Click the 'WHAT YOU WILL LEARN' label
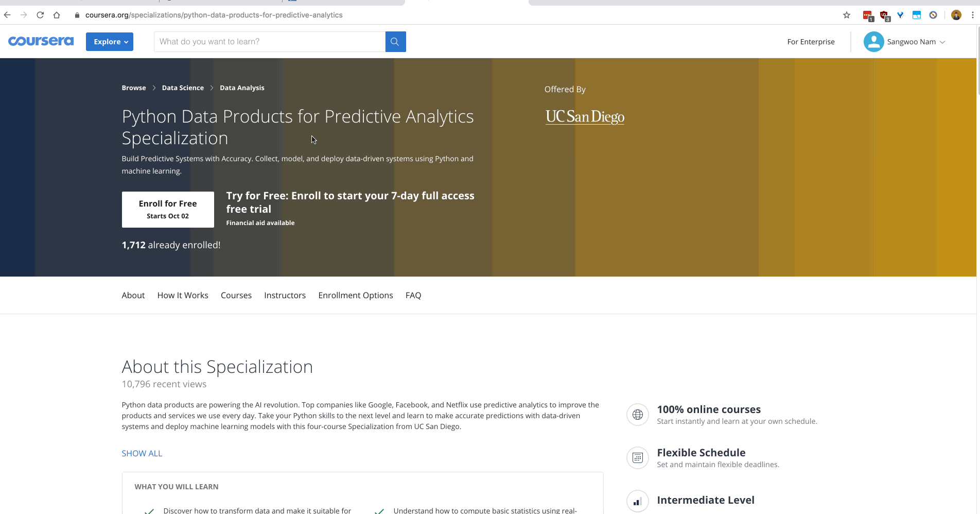This screenshot has width=980, height=514. point(177,487)
